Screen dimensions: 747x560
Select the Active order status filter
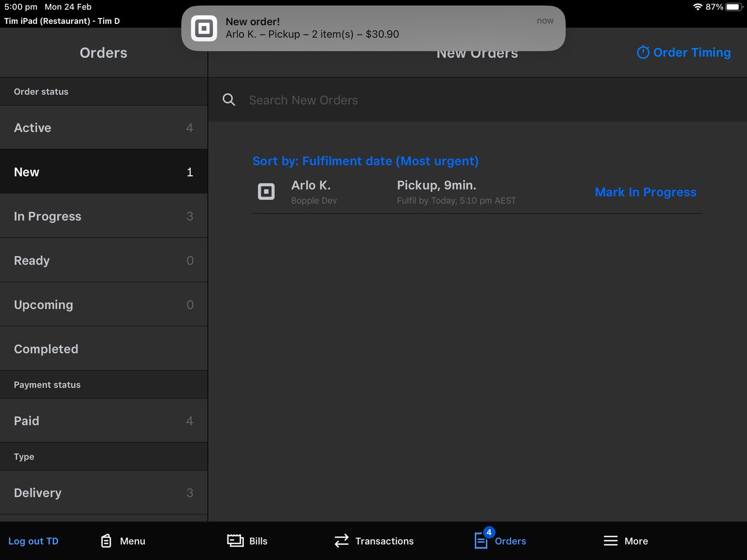click(103, 128)
